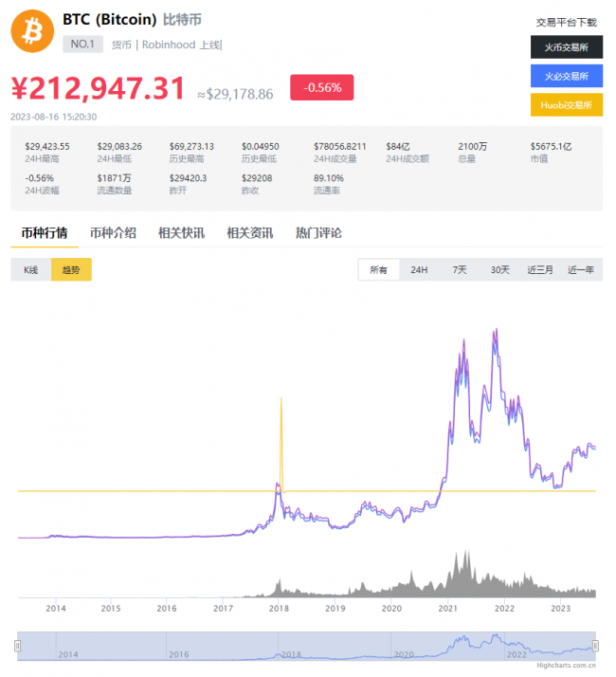Click the 24H波幅 value -0.56%
The height and width of the screenshot is (677, 616).
[39, 178]
